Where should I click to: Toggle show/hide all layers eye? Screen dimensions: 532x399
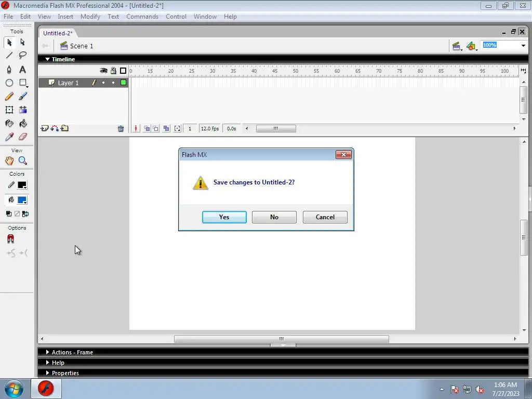click(103, 71)
